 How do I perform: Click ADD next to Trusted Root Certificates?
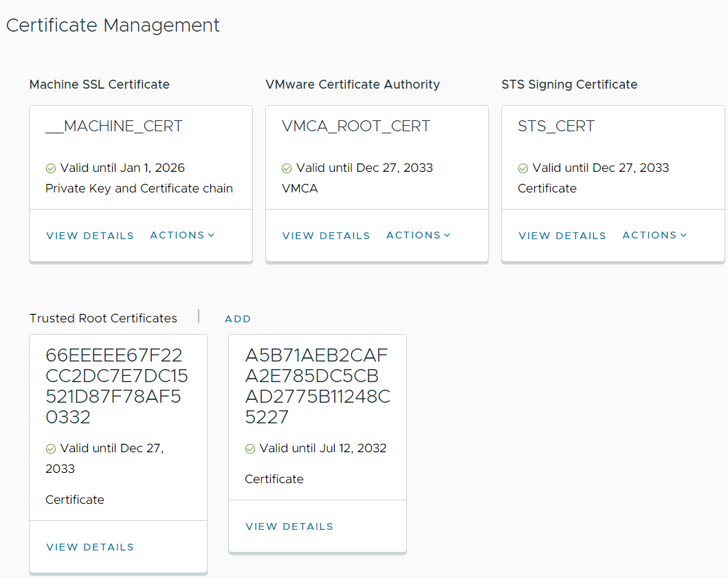[x=238, y=319]
